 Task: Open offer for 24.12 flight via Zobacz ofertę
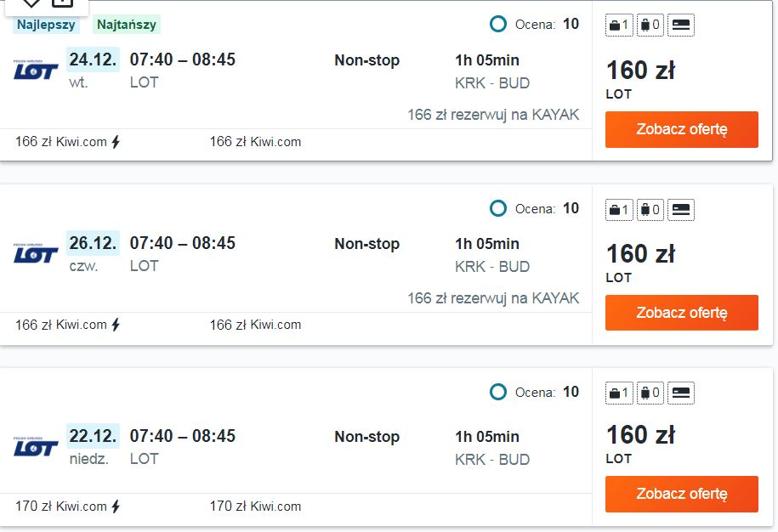pyautogui.click(x=682, y=129)
